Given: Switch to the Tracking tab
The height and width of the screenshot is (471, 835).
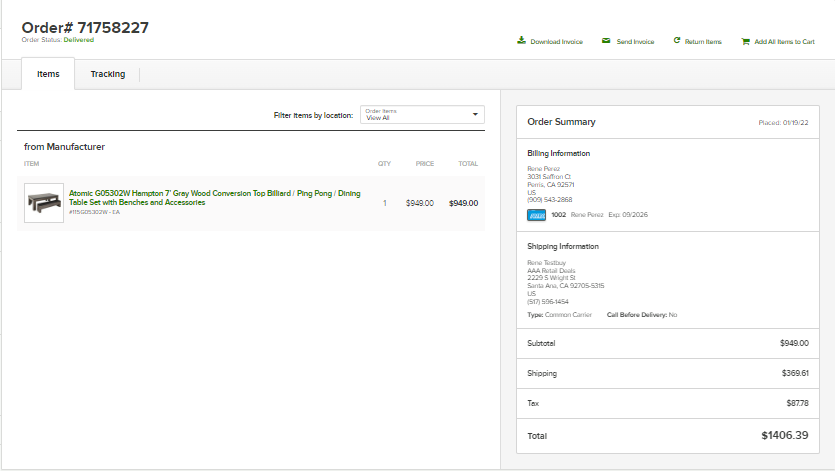Looking at the screenshot, I should click(x=108, y=74).
